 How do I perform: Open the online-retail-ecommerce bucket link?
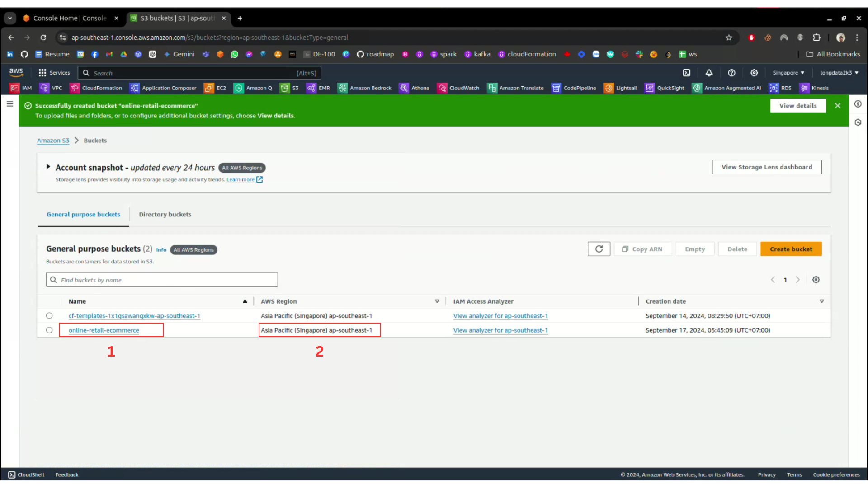tap(104, 330)
